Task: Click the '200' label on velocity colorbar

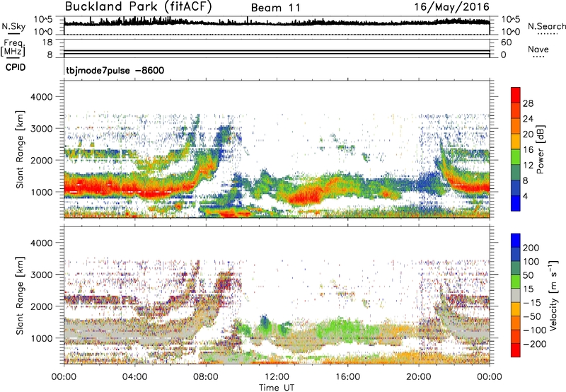Action: [x=531, y=248]
